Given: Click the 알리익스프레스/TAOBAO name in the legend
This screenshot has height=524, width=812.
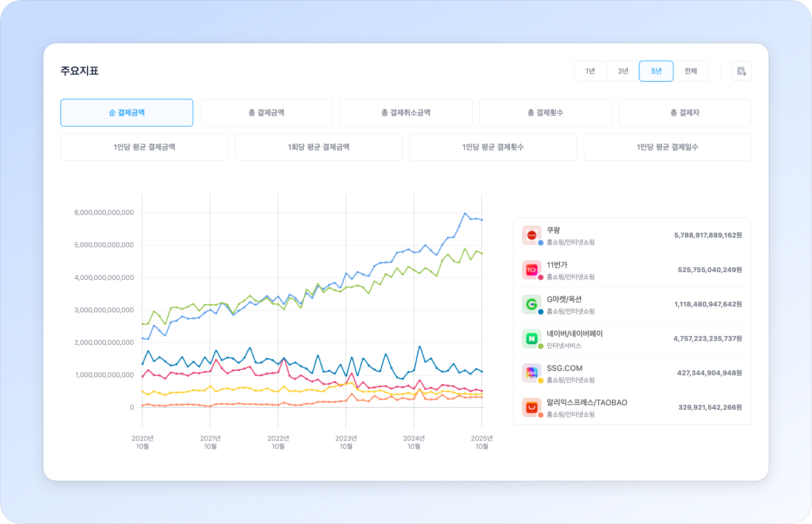Looking at the screenshot, I should click(587, 402).
